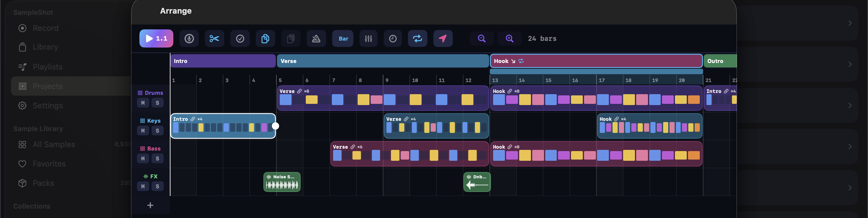Toggle the pink follow-playhead arrow icon
This screenshot has width=868, height=218.
coord(443,38)
